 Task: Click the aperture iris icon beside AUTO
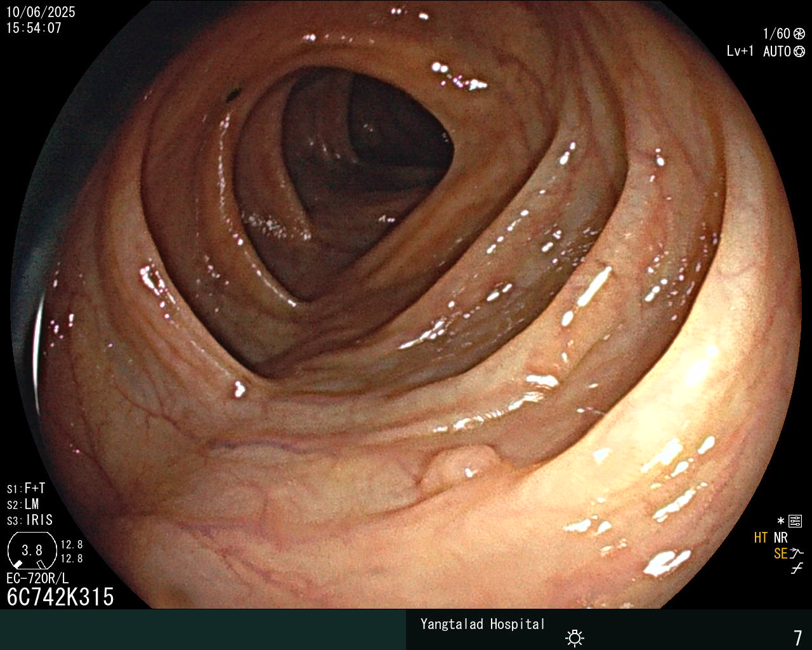[799, 51]
